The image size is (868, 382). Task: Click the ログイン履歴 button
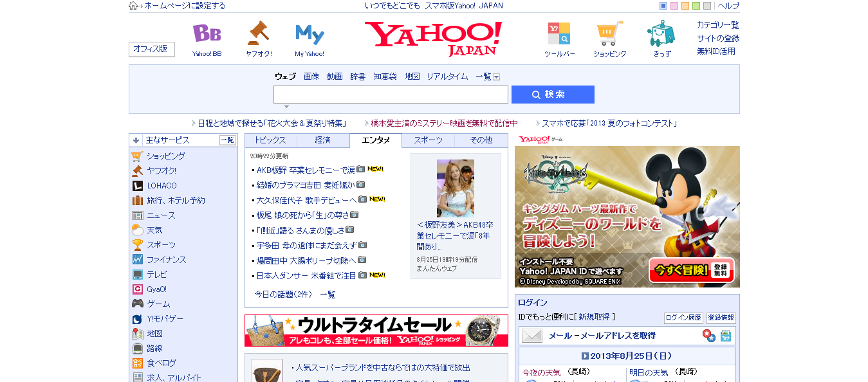[x=683, y=318]
